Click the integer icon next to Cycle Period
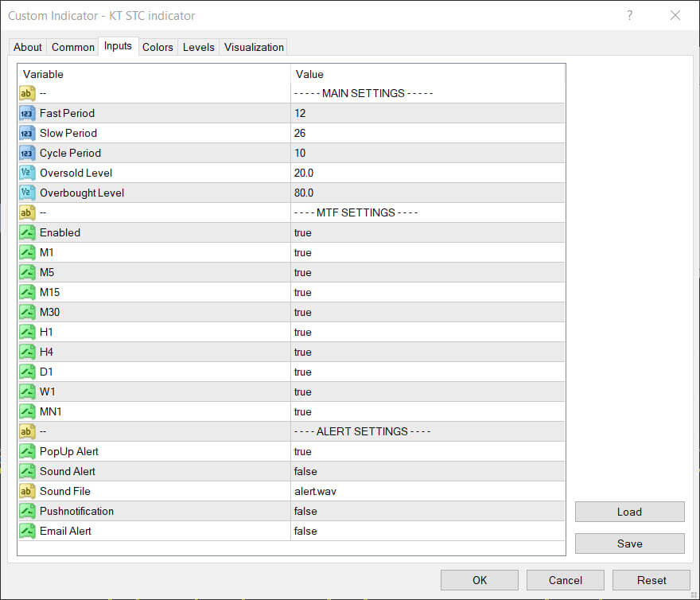The width and height of the screenshot is (700, 600). 27,154
